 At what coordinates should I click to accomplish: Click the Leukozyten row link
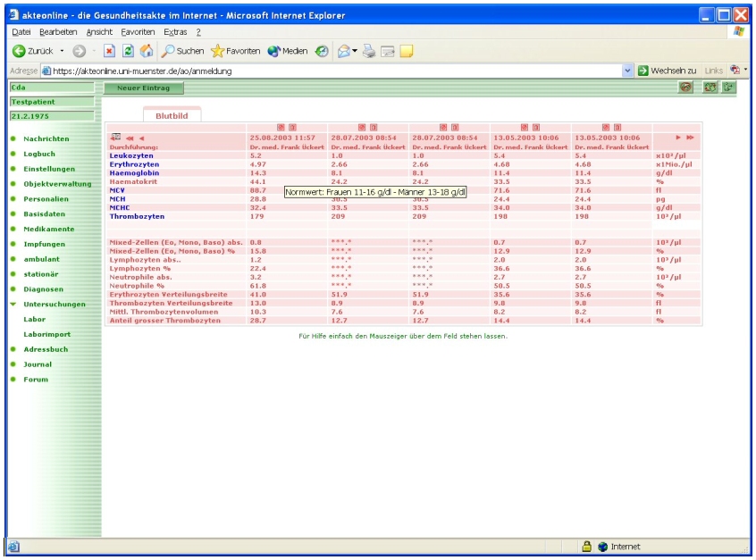click(131, 155)
